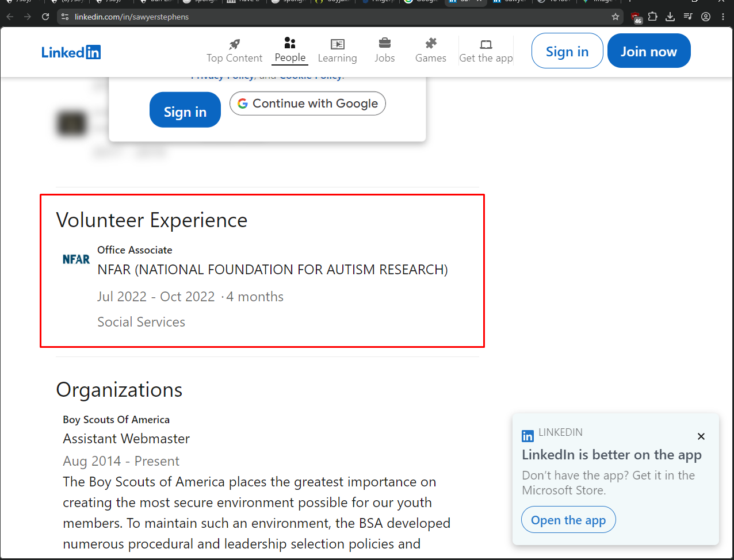Viewport: 734px width, 560px height.
Task: Select the Organizations heading
Action: pos(119,390)
